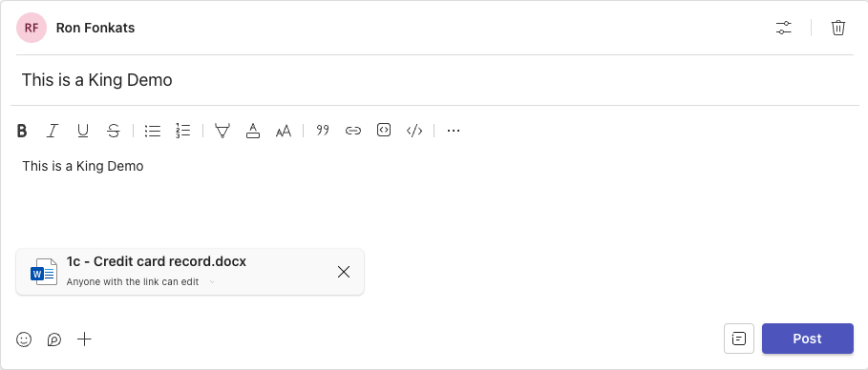Image resolution: width=868 pixels, height=370 pixels.
Task: Open font size options
Action: [x=284, y=131]
